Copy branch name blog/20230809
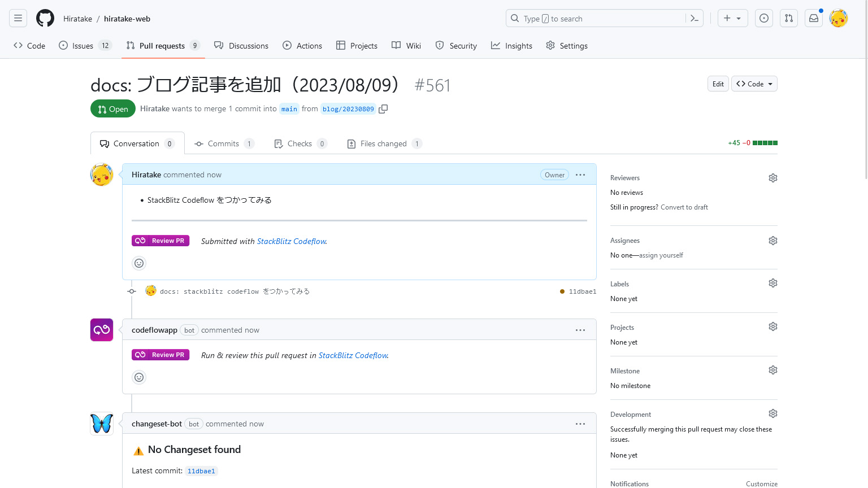The image size is (868, 488). 383,109
